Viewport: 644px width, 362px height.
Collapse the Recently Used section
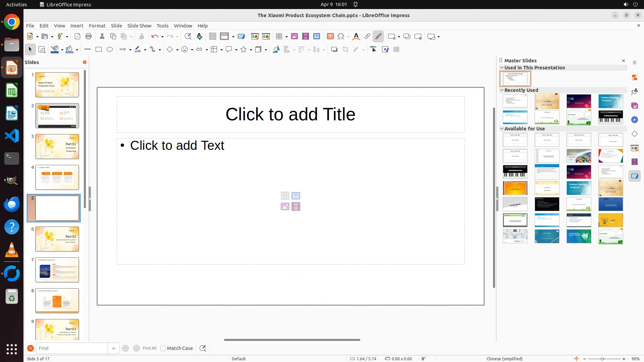(502, 90)
